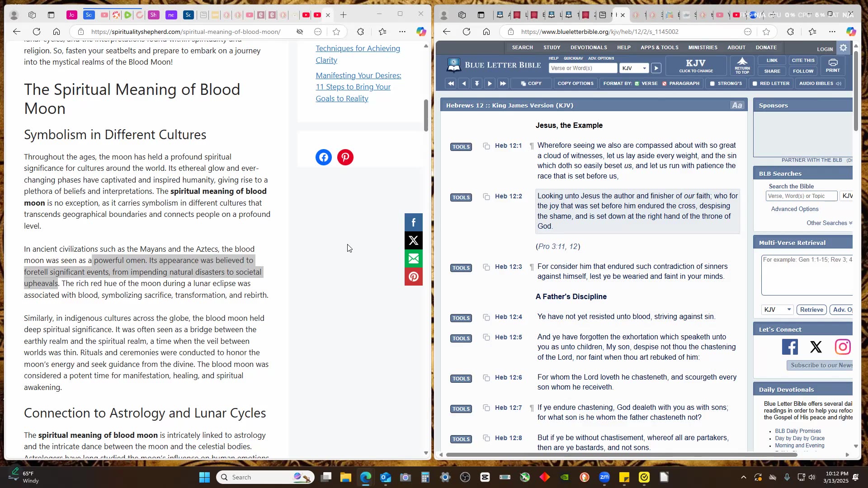Image resolution: width=868 pixels, height=488 pixels.
Task: Go to next chapter with fast-forward arrow
Action: (x=503, y=84)
